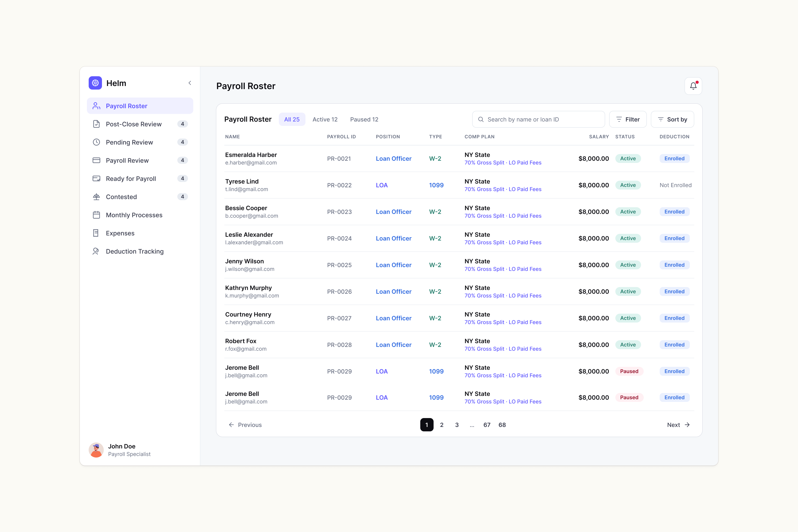Click the COMP PLAN column header
This screenshot has height=532, width=798.
[479, 137]
